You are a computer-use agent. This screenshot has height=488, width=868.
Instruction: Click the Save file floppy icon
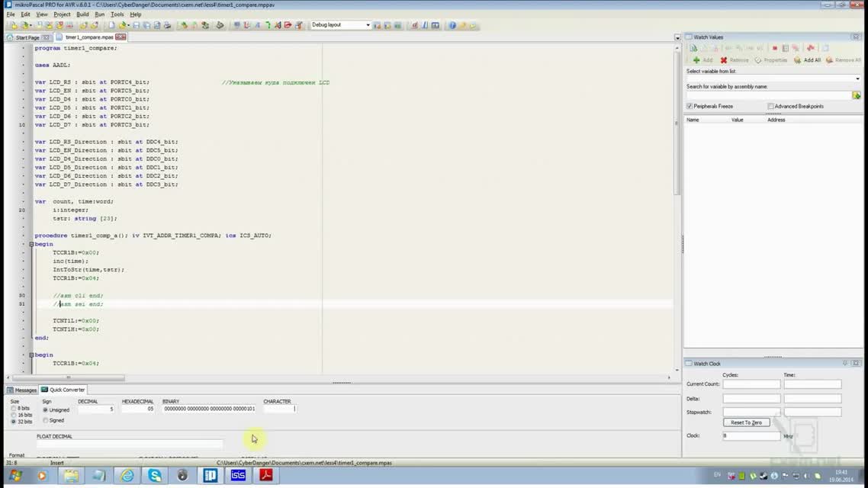click(x=137, y=25)
